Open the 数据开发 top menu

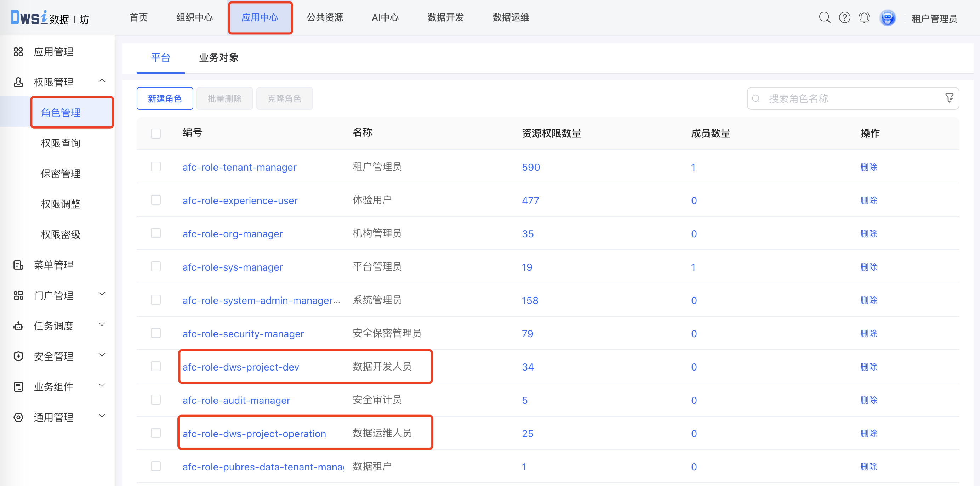[445, 17]
